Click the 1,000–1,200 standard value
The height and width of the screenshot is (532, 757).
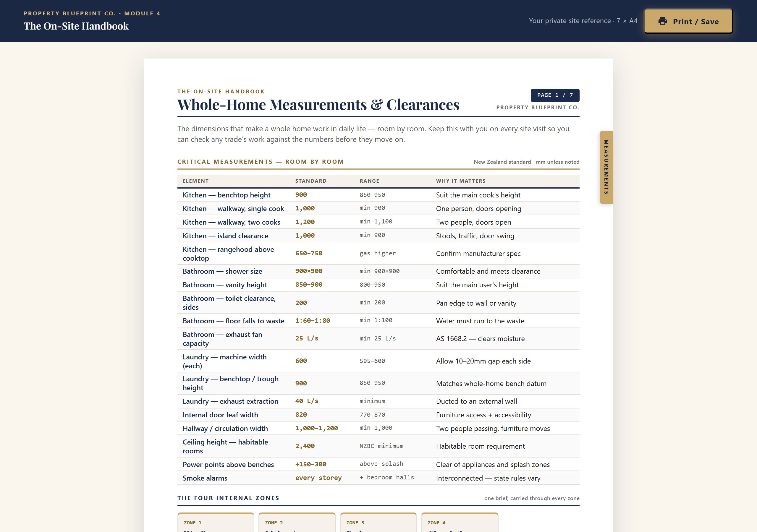click(x=316, y=428)
